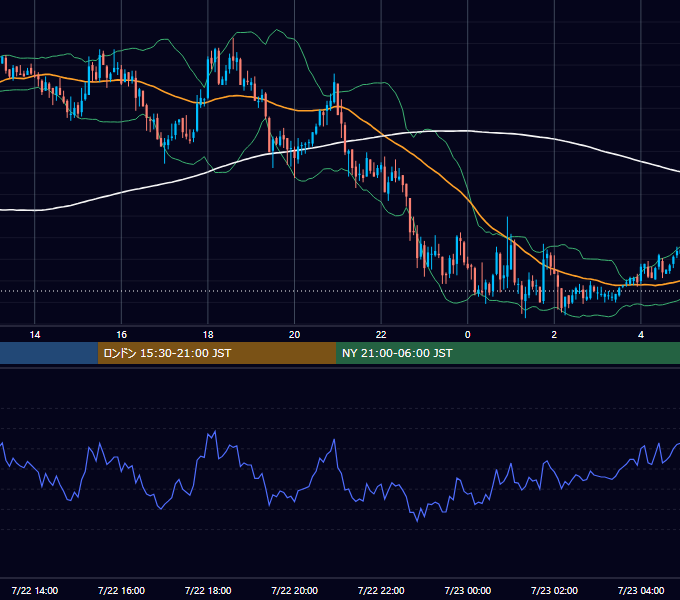Viewport: 680px width, 600px height.
Task: Select the blue session bar before London
Action: click(49, 353)
